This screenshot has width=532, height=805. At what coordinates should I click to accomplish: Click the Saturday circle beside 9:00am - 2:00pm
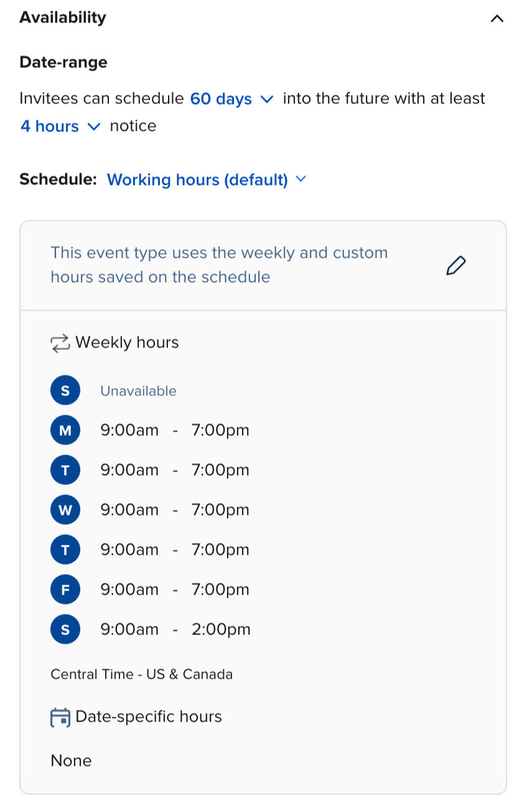[x=65, y=629]
